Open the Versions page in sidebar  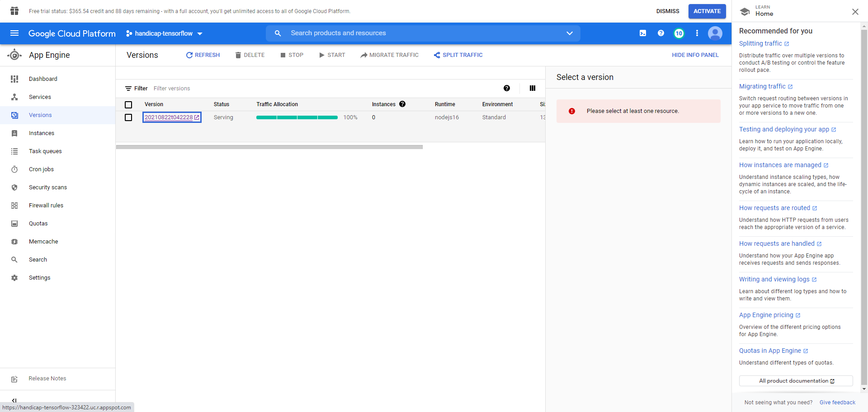click(58, 115)
